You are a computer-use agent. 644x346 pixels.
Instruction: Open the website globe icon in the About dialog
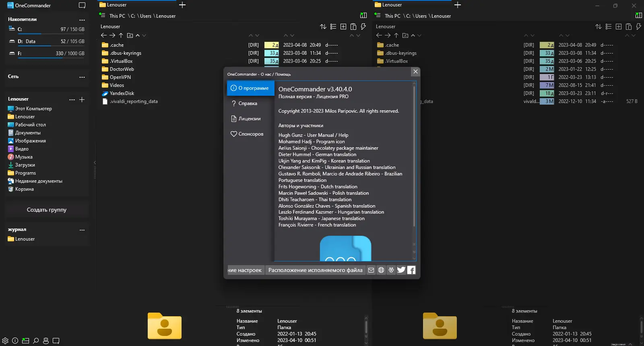[x=381, y=270]
